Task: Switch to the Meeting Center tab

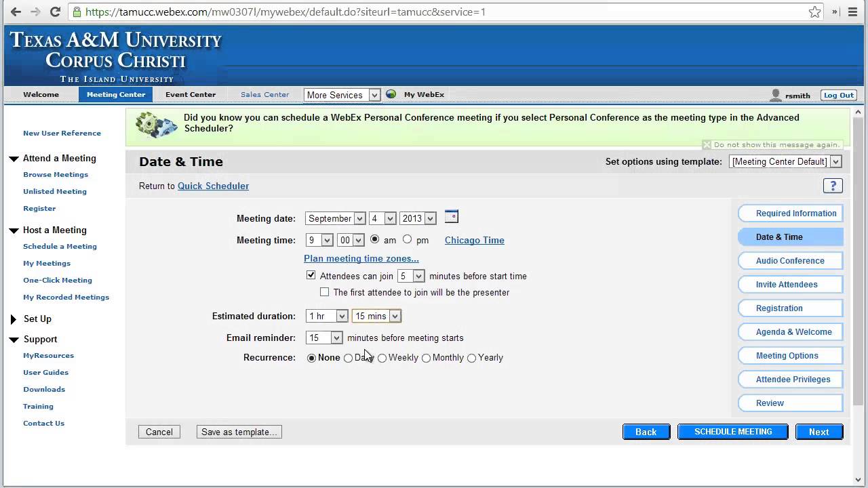Action: click(x=116, y=94)
